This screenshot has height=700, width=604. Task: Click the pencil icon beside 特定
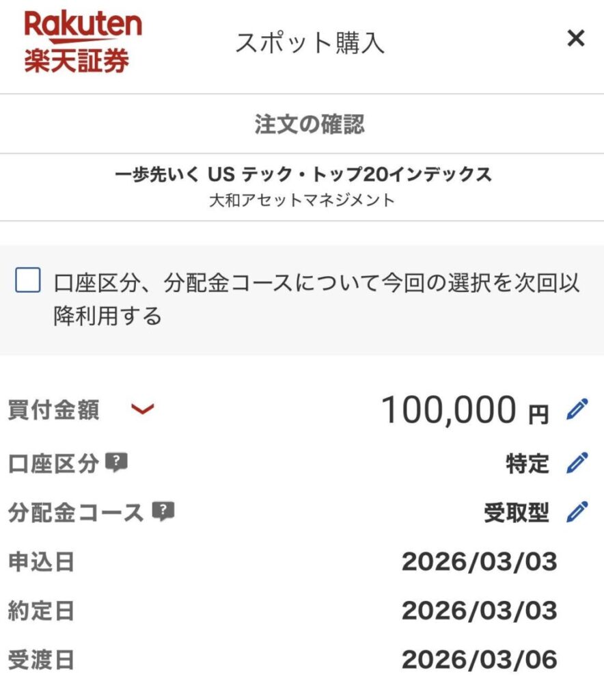(578, 463)
